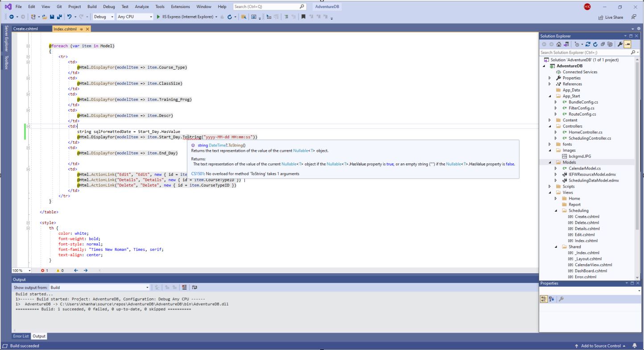
Task: Select _Layout.cshtml in the Shared folder
Action: tap(588, 259)
